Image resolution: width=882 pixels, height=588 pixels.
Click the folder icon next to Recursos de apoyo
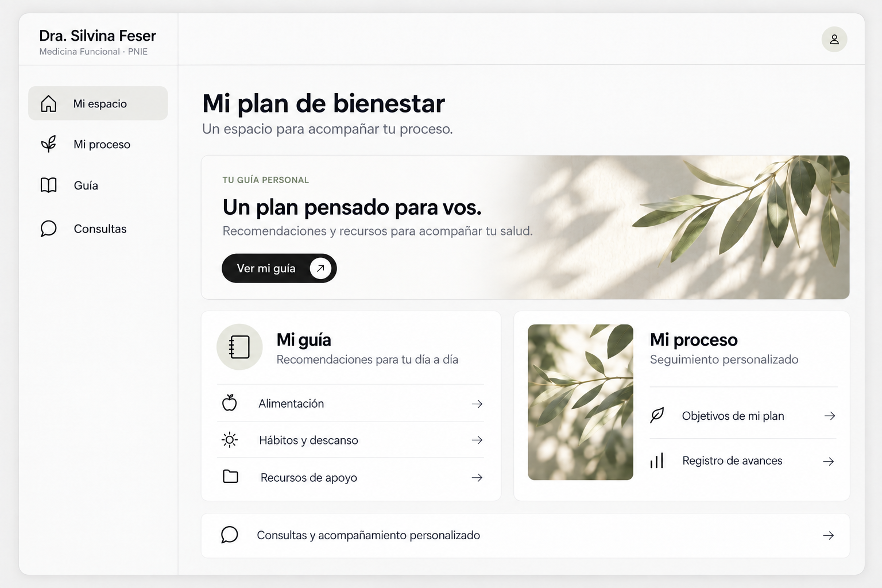click(230, 476)
